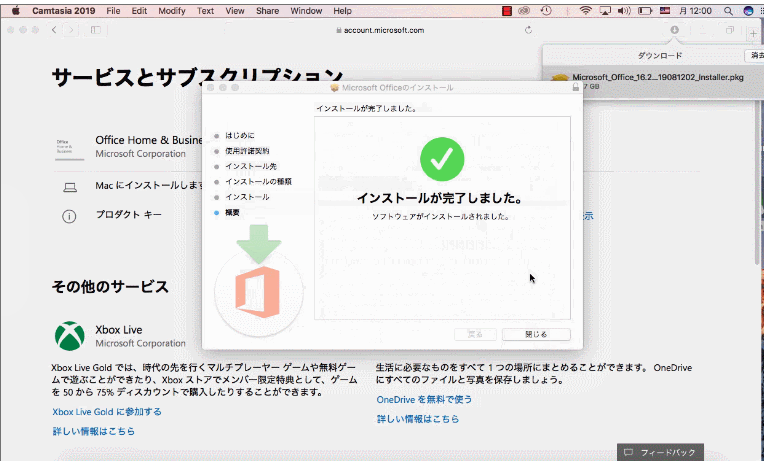Viewport: 764px width, 461px height.
Task: Open the Text menu
Action: [205, 11]
